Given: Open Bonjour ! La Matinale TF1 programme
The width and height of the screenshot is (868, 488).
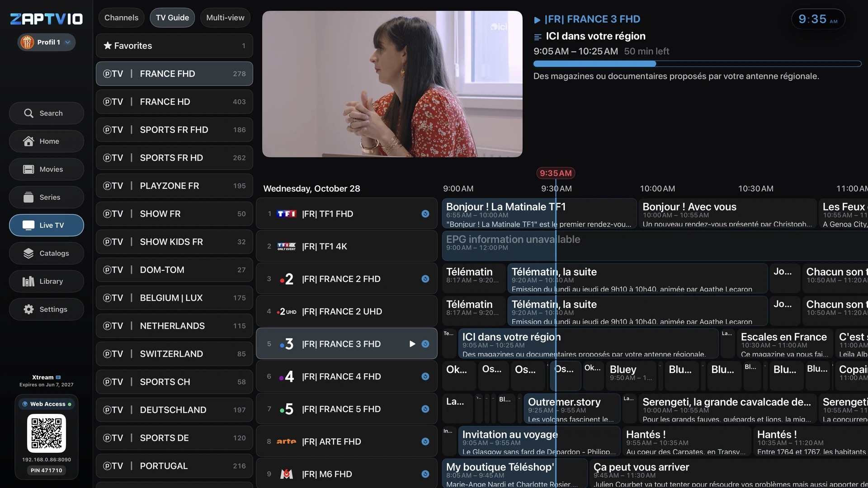Looking at the screenshot, I should (x=539, y=214).
